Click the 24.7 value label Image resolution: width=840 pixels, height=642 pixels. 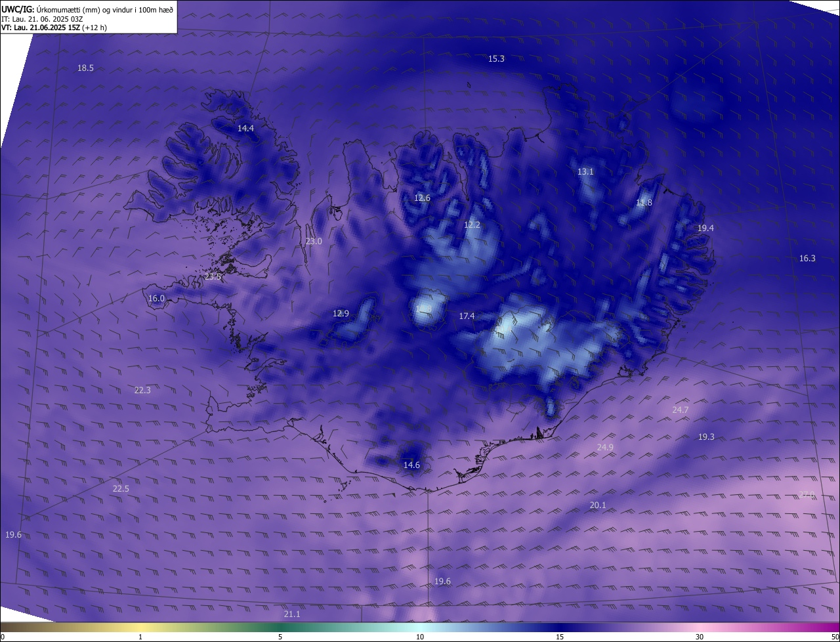coord(681,410)
